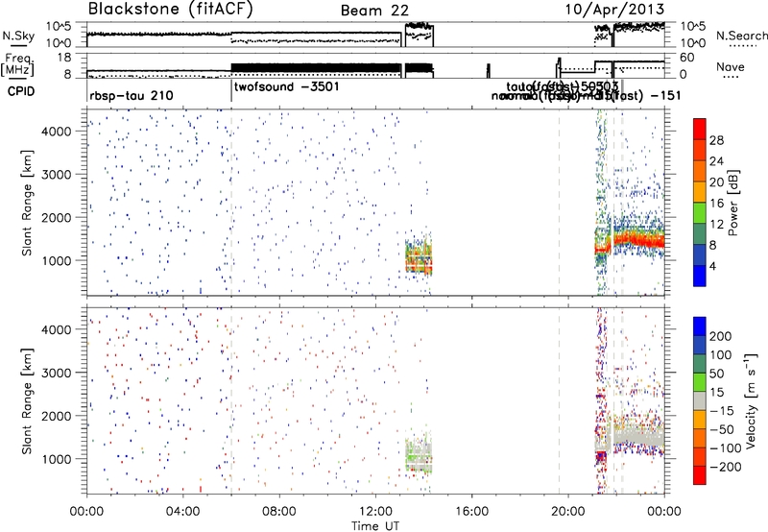Image resolution: width=768 pixels, height=532 pixels.
Task: Click the "08:00" time axis label
Action: [x=279, y=512]
